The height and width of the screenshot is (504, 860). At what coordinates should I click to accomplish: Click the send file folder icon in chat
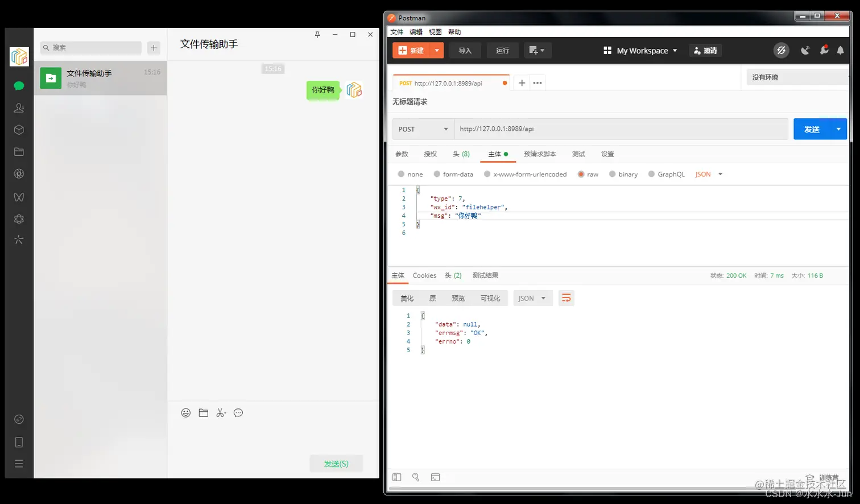[203, 413]
